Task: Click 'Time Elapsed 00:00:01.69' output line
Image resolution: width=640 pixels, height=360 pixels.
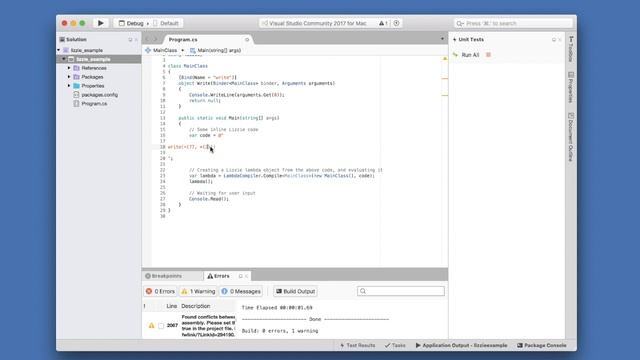Action: pyautogui.click(x=277, y=308)
